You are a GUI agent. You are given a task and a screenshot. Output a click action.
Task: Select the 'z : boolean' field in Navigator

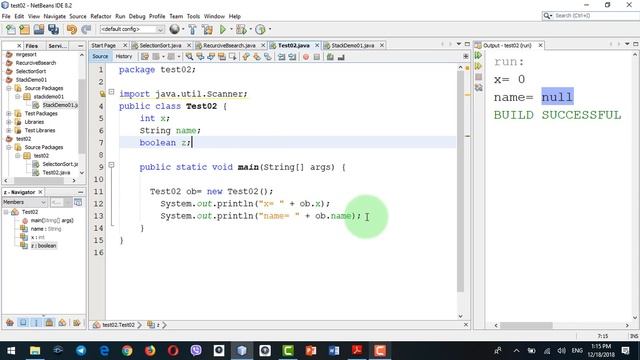point(44,246)
